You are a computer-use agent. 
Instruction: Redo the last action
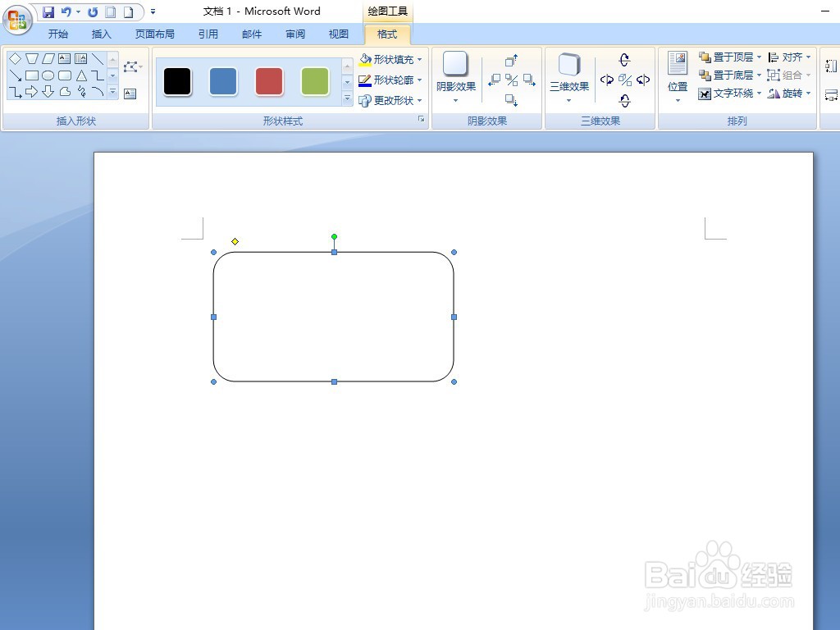click(93, 11)
